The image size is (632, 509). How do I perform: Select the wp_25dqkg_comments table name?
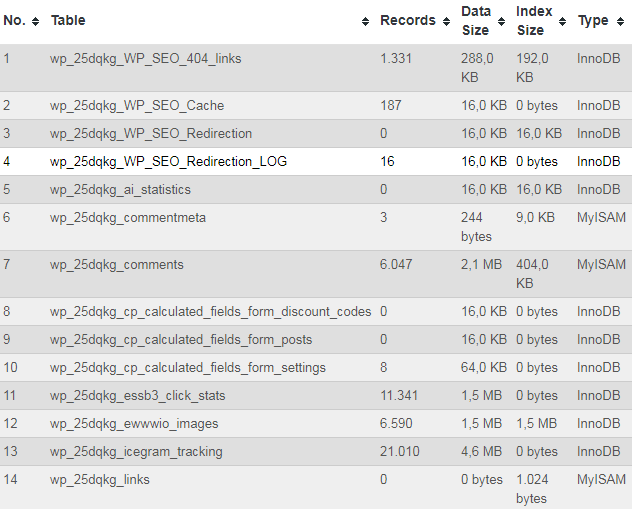click(117, 265)
